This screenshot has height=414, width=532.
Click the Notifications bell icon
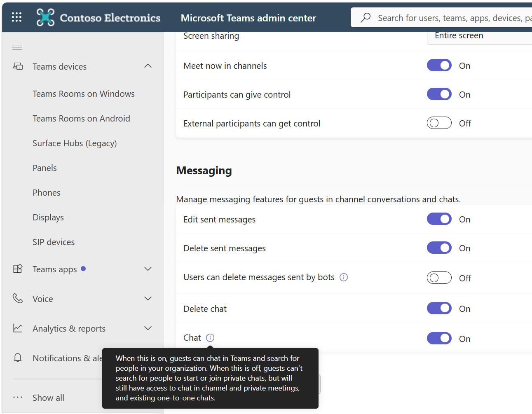click(18, 358)
